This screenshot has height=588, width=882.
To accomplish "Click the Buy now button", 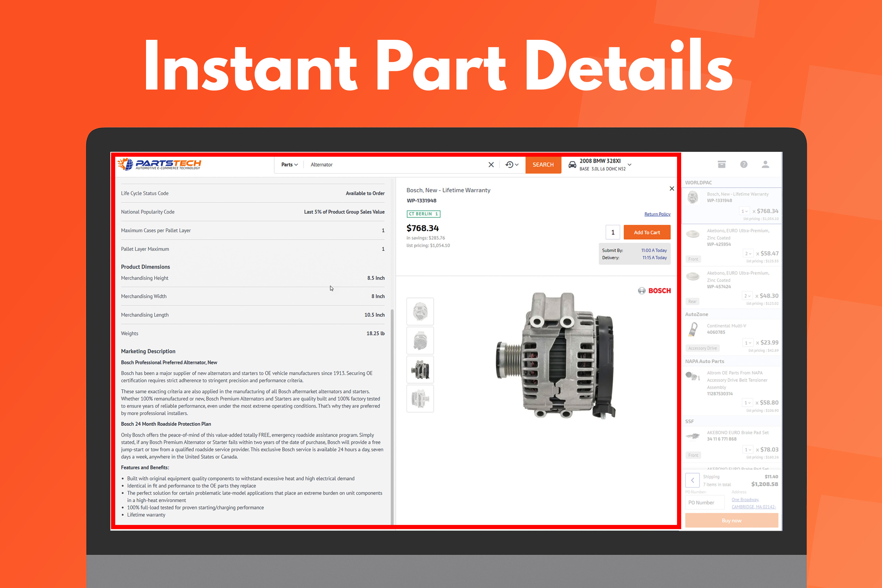I will click(x=732, y=520).
